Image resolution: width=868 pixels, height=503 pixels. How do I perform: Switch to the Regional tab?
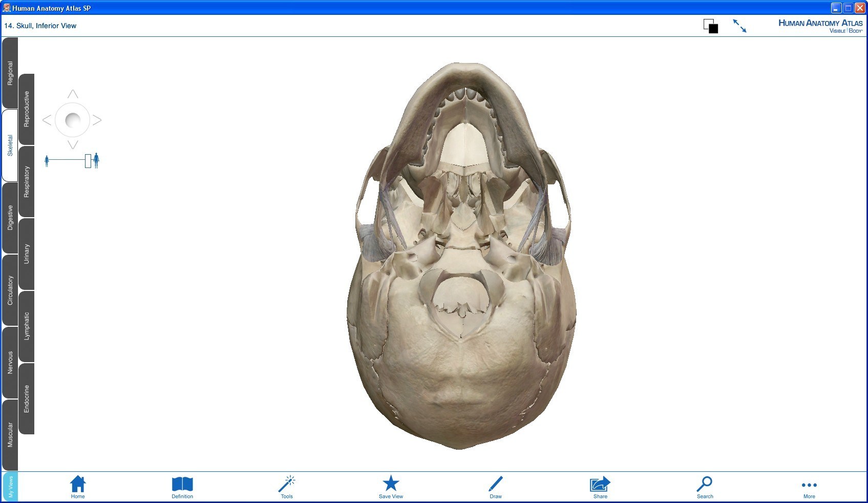point(10,73)
